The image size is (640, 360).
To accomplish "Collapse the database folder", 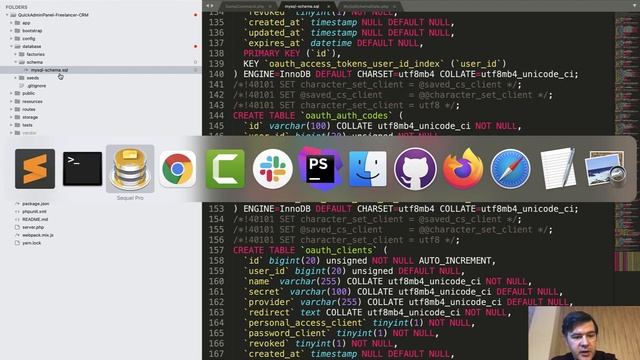I will (11, 46).
